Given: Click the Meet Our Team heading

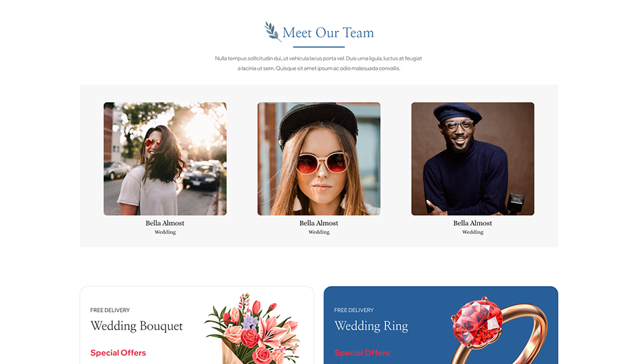Looking at the screenshot, I should click(328, 33).
